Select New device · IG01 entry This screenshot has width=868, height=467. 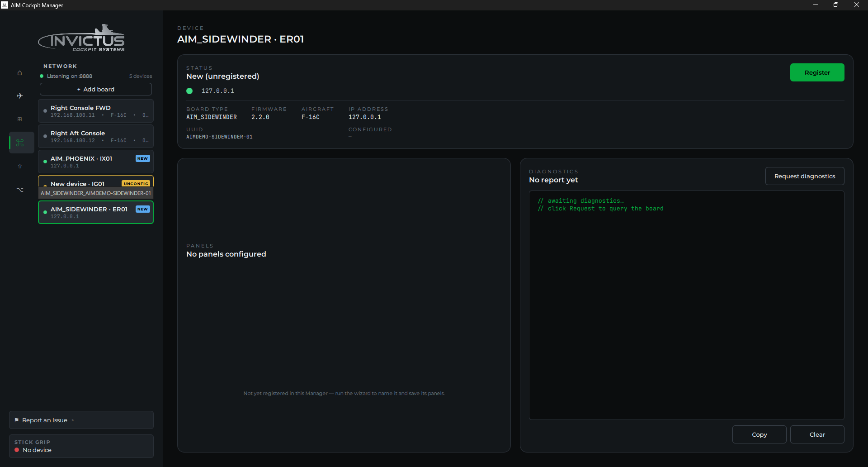[96, 181]
